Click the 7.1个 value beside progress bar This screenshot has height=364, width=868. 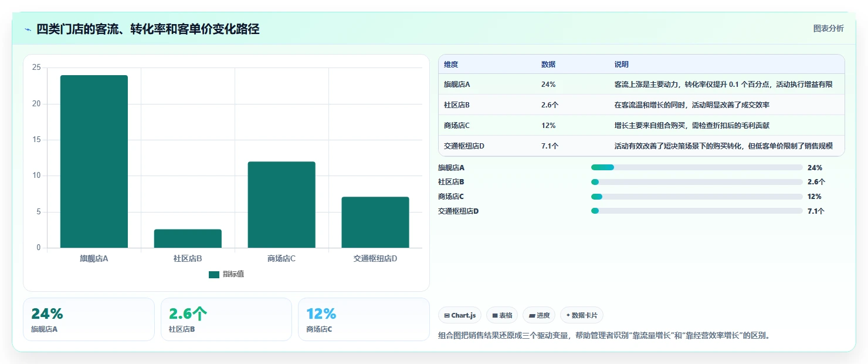coord(816,211)
